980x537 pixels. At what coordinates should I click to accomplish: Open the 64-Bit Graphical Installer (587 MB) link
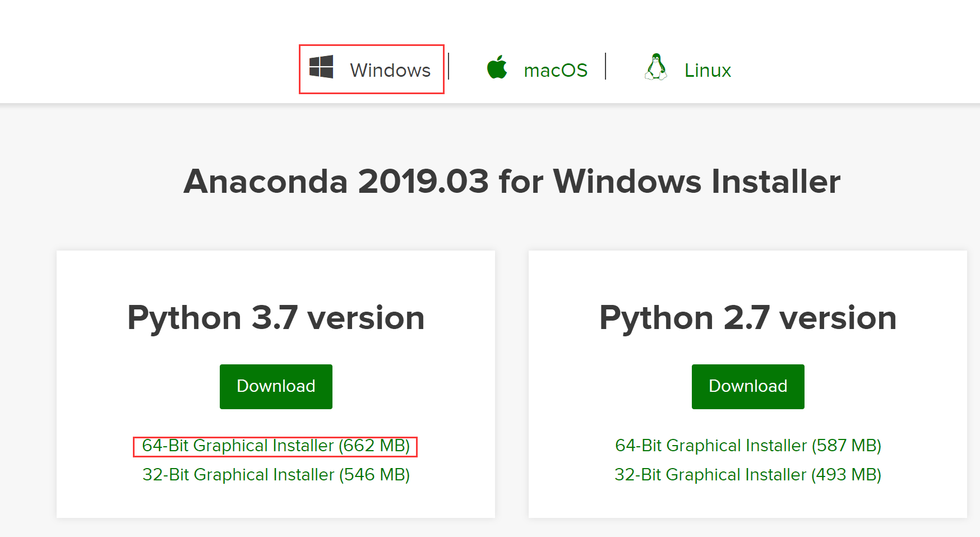coord(748,446)
